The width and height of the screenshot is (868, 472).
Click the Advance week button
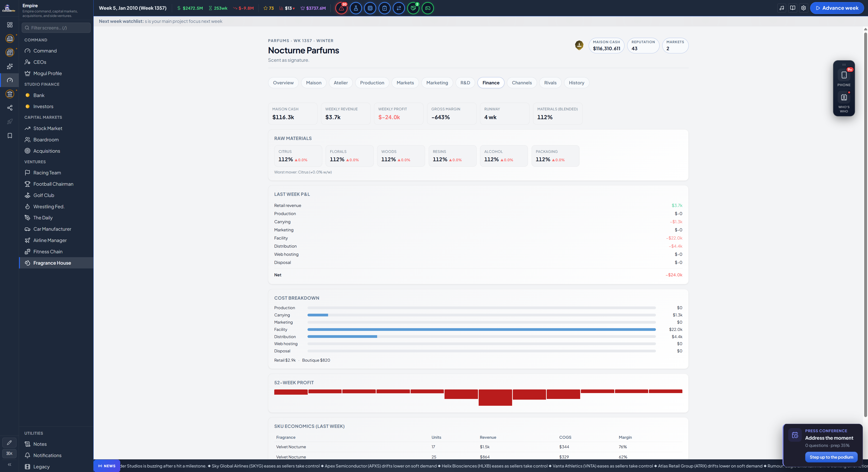point(837,8)
